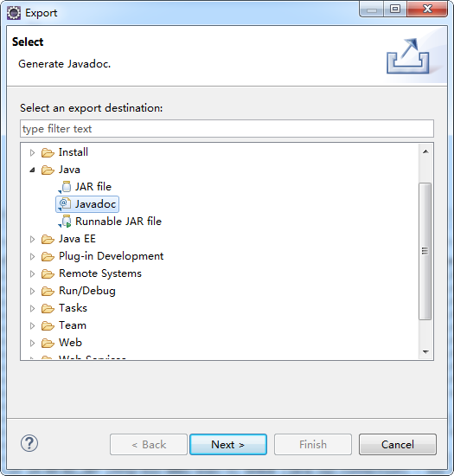The image size is (454, 476).
Task: Expand the Java EE category
Action: [x=32, y=239]
